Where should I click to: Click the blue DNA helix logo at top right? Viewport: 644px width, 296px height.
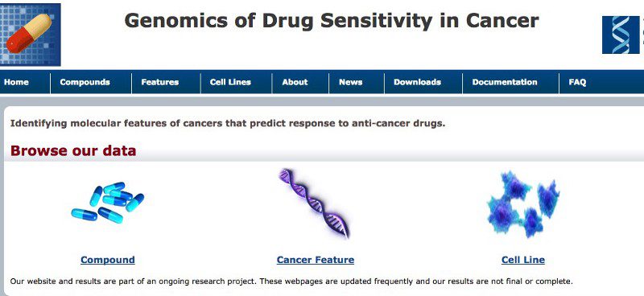pyautogui.click(x=622, y=35)
